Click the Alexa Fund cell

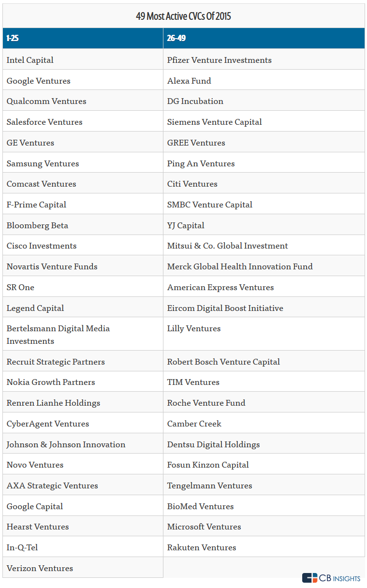point(189,81)
